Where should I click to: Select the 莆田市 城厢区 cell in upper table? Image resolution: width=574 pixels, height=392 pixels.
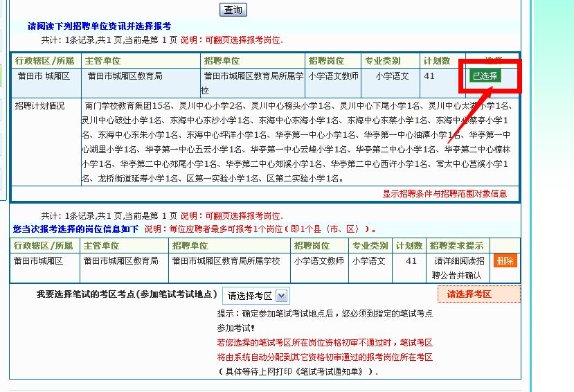[43, 76]
